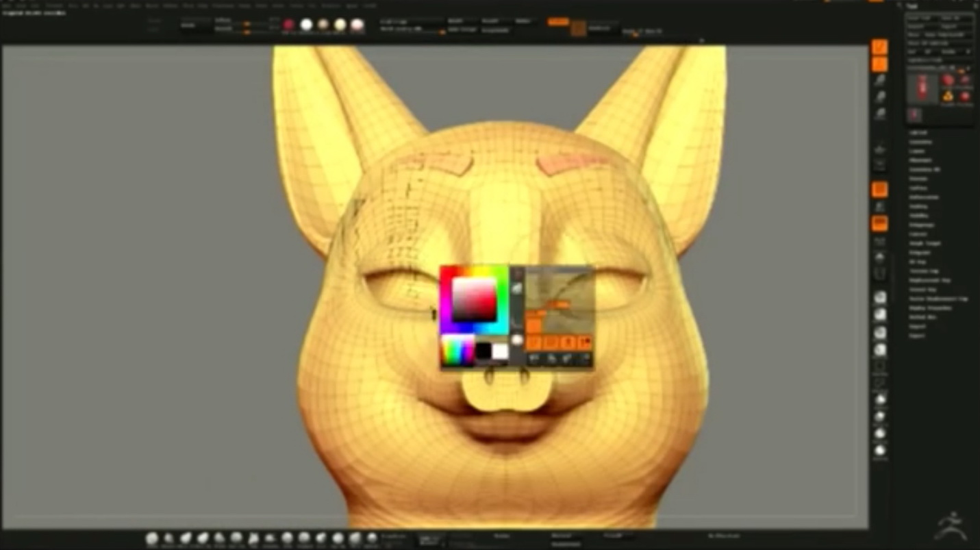
Task: Select the first brush sphere in the bottom shelf
Action: 151,538
